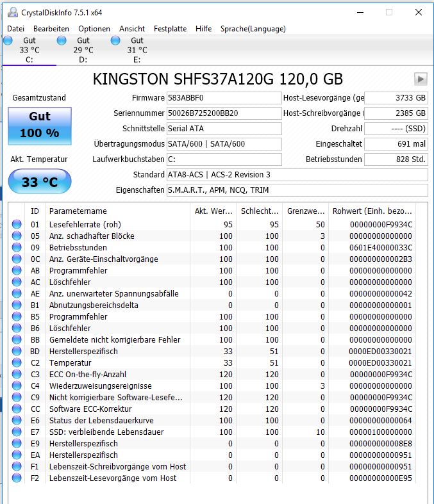Click status orb for Nicht korrigierbare Software-Lesefe...

pos(17,397)
